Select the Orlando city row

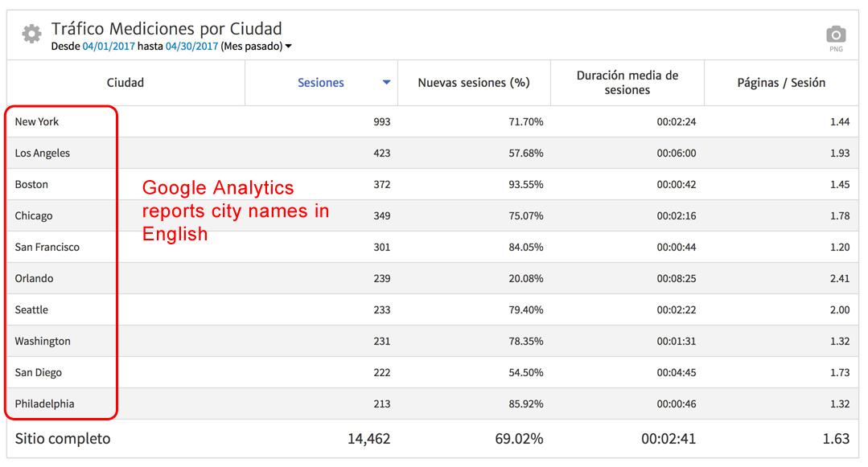pyautogui.click(x=34, y=278)
